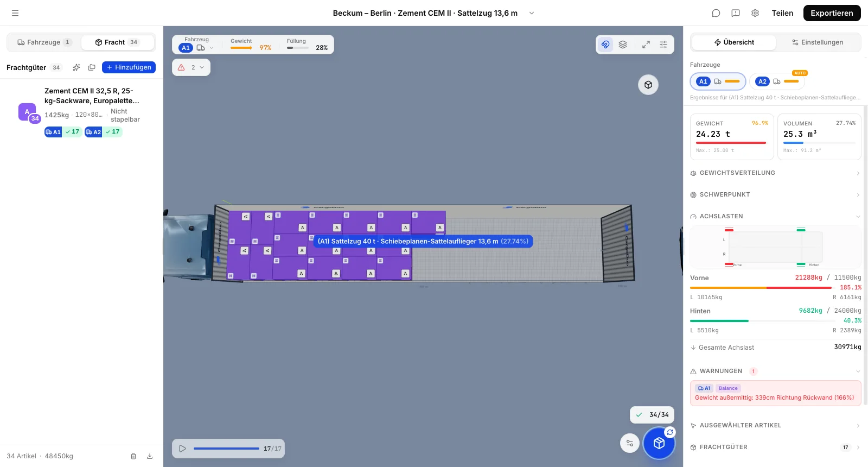Click the A2 17 assignment chip

click(x=103, y=132)
